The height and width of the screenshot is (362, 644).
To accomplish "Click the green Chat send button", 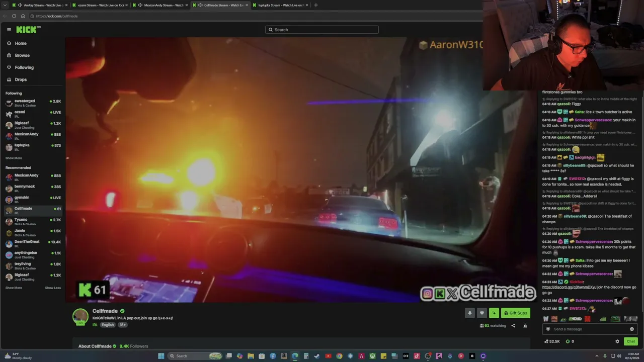I will (631, 341).
